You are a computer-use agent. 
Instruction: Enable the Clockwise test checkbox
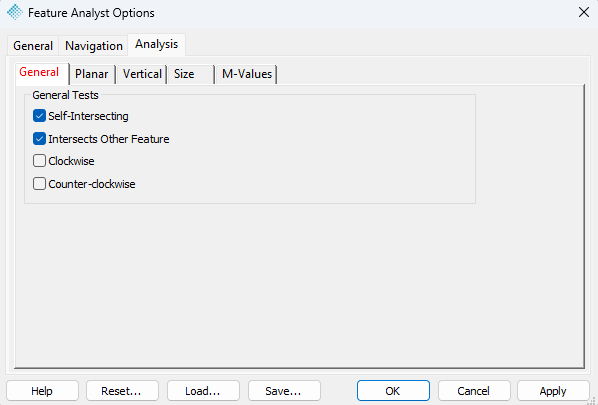[39, 161]
